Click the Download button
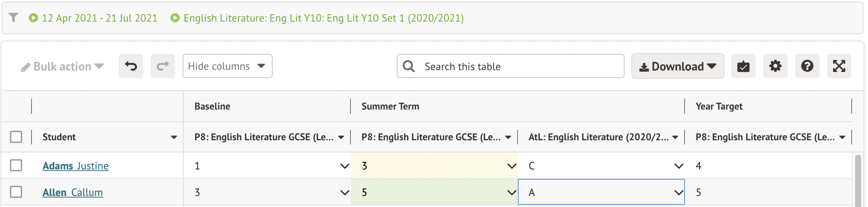 click(x=678, y=66)
